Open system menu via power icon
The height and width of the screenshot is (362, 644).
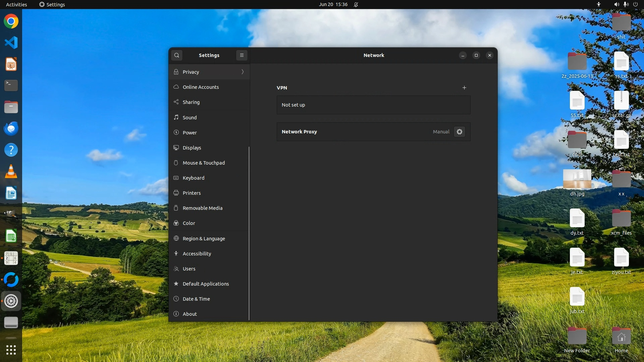(x=635, y=4)
